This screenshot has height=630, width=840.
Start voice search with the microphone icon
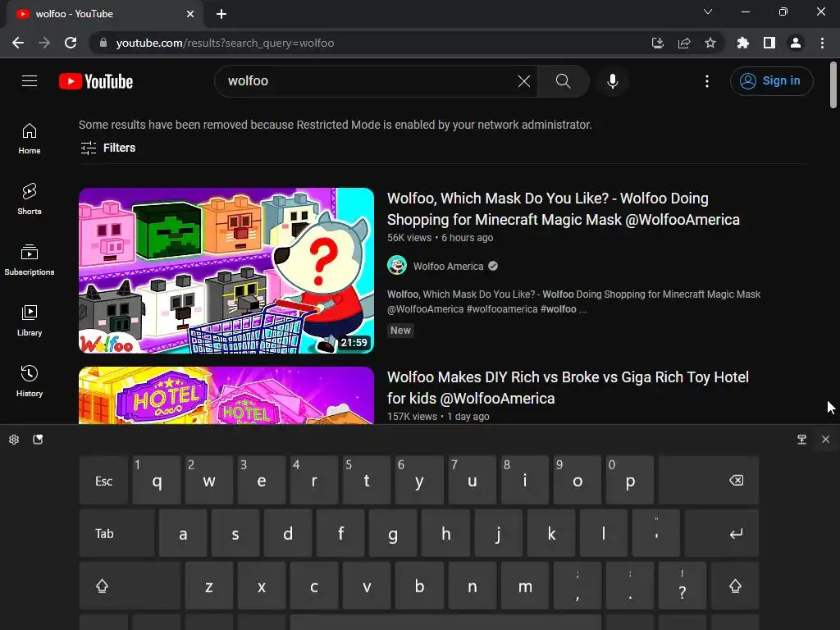612,81
